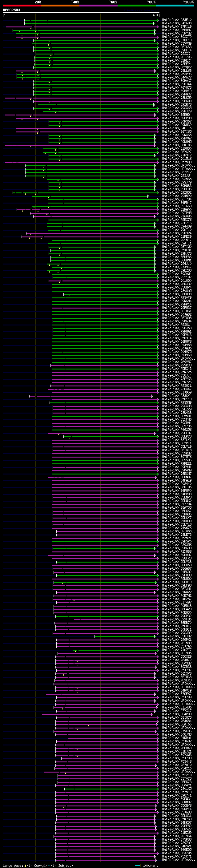The width and height of the screenshot is (197, 868).
Task: Select label UniRef100_O65581
Action: [x=176, y=417]
